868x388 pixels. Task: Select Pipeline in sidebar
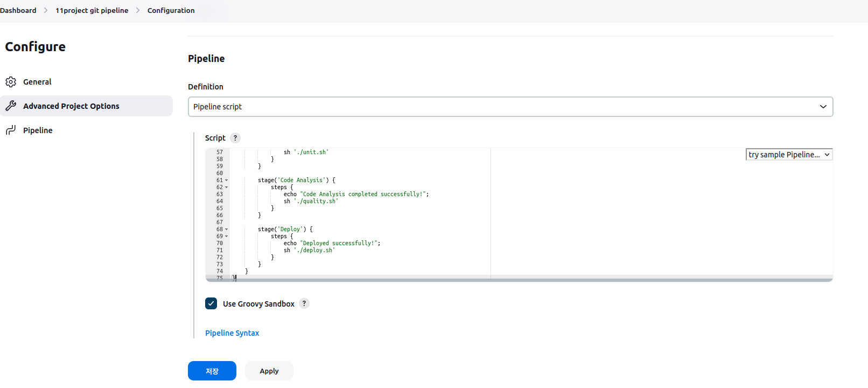pos(86,130)
